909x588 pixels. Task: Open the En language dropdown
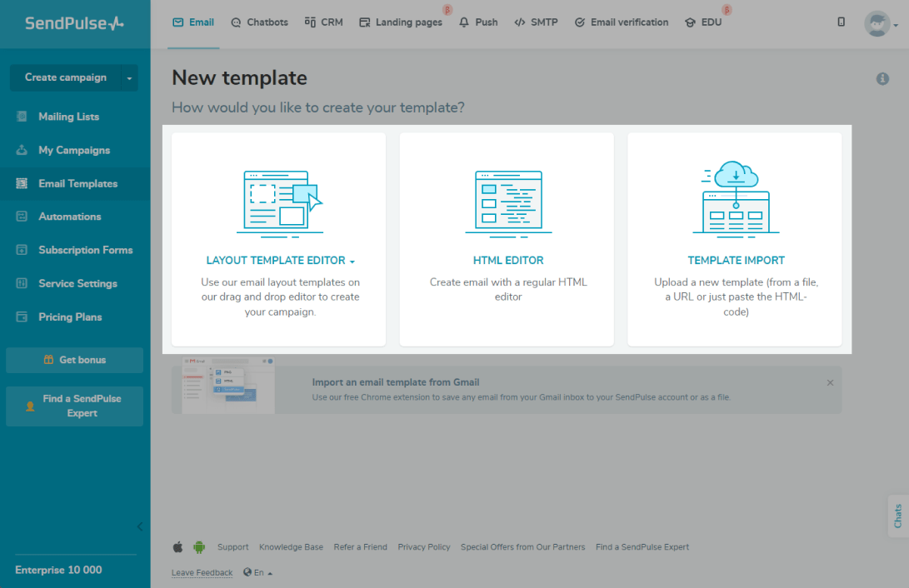click(258, 572)
